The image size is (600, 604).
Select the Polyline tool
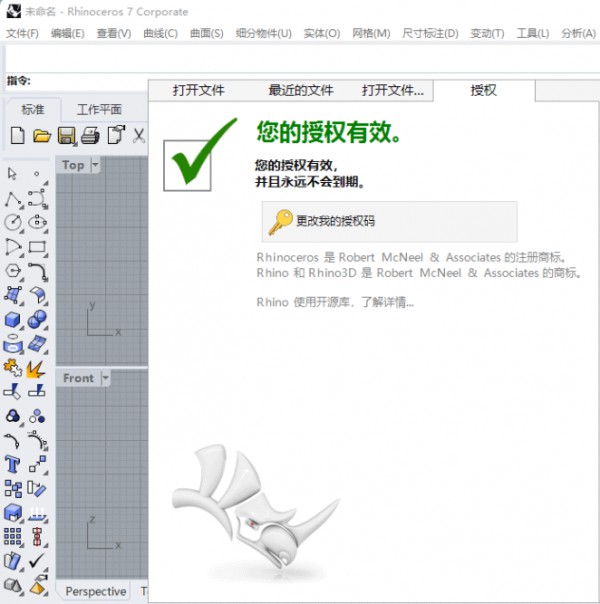(x=13, y=199)
